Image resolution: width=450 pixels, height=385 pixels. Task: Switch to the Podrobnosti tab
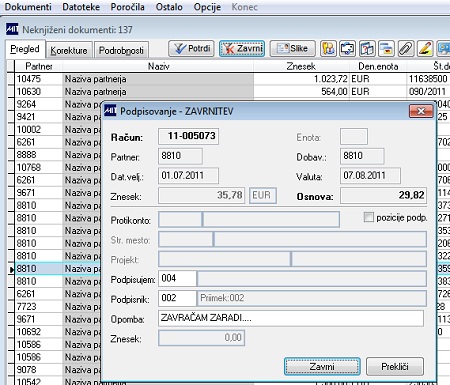point(121,50)
